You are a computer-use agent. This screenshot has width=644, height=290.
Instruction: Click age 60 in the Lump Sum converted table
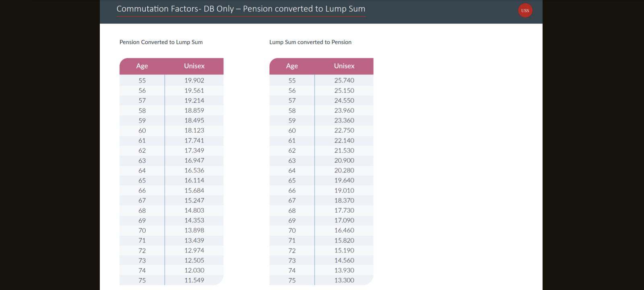pyautogui.click(x=292, y=130)
